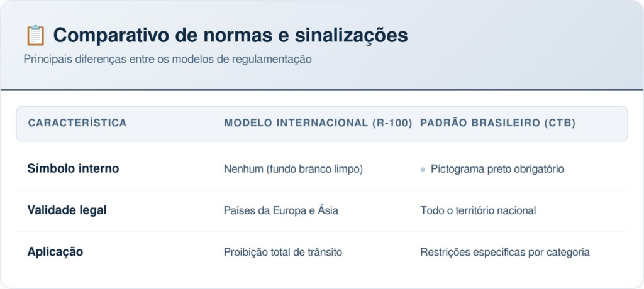The image size is (644, 289).
Task: Click the gray bullet dot before Pictograma
Action: pyautogui.click(x=423, y=170)
